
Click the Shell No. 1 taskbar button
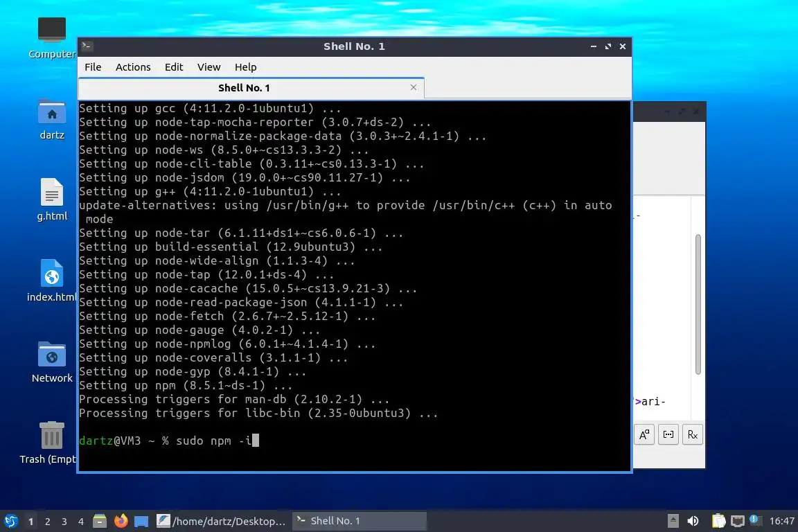pos(360,521)
